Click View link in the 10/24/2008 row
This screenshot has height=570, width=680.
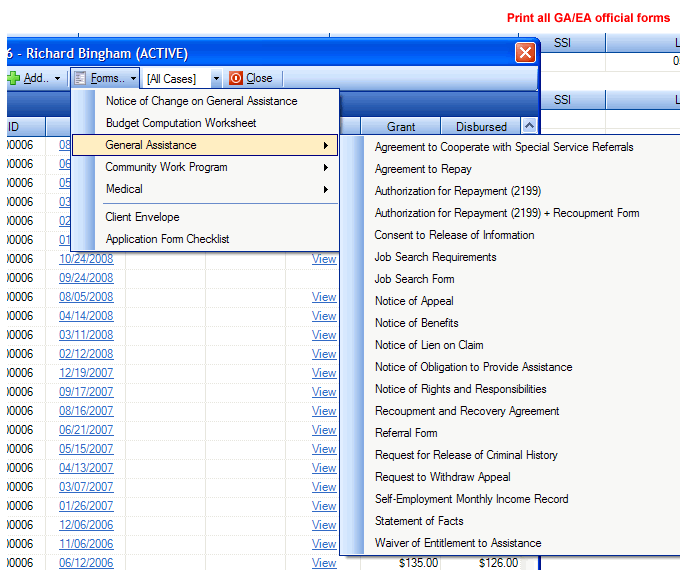click(324, 259)
